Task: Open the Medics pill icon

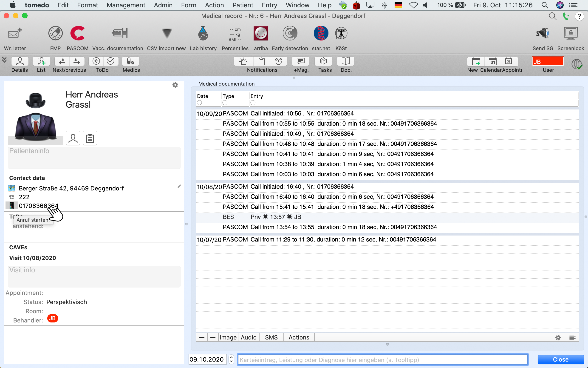Action: (131, 61)
